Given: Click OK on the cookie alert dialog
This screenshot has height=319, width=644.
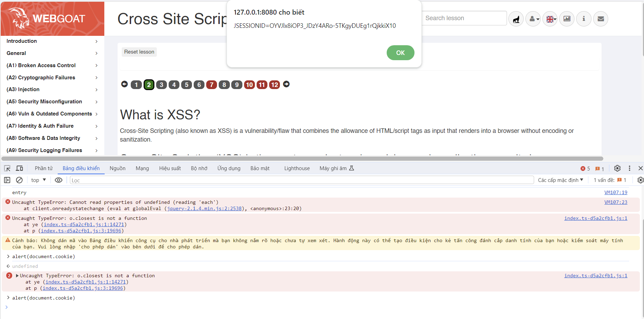Looking at the screenshot, I should 400,53.
